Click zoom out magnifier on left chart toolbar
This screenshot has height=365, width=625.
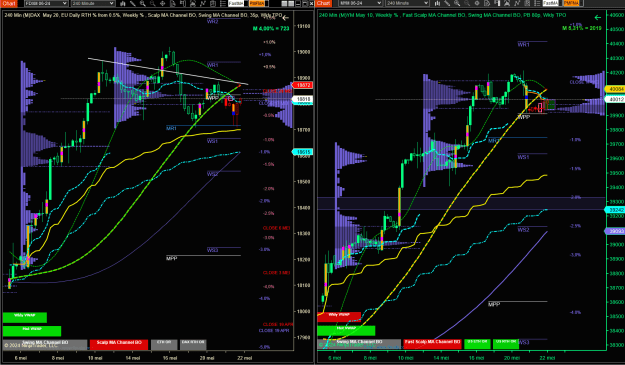(152, 3)
